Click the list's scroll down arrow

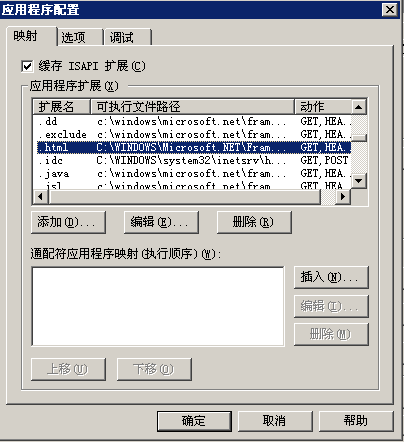(359, 181)
